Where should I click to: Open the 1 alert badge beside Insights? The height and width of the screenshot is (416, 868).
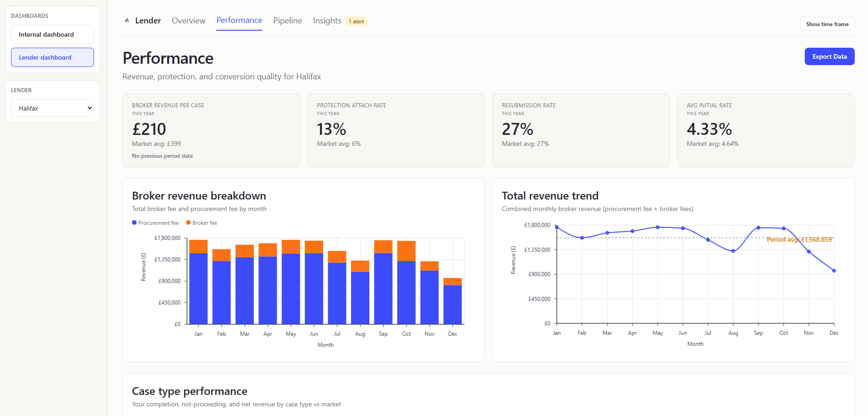[356, 21]
